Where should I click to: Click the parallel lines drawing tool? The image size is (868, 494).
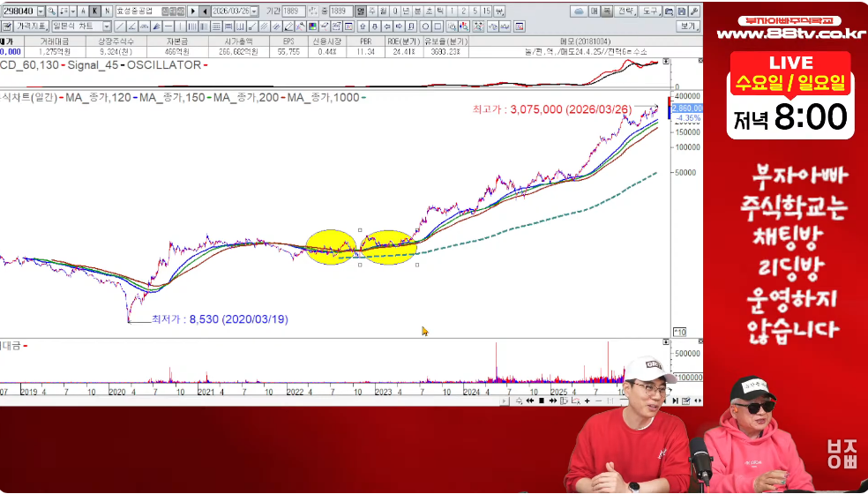265,26
